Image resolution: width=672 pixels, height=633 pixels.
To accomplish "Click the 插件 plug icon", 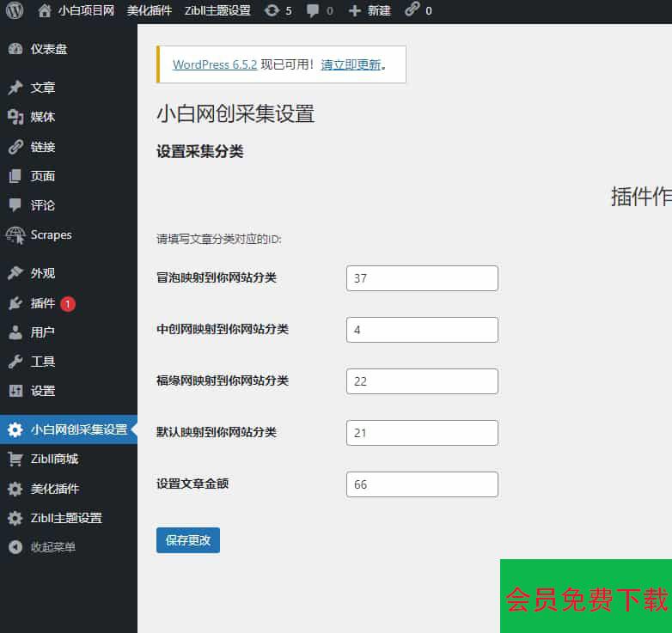I will coord(15,303).
